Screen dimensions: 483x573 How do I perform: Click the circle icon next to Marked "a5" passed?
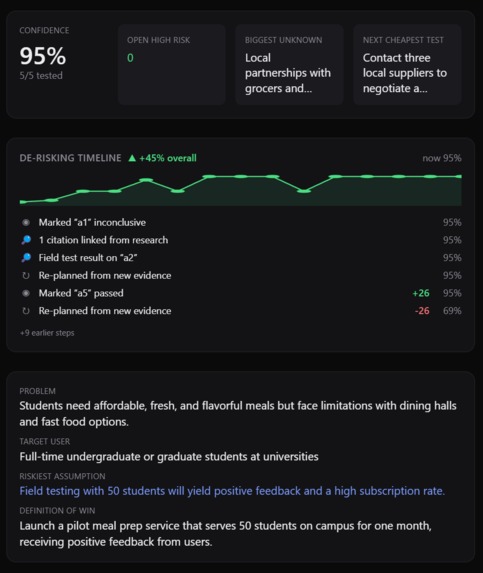click(x=26, y=293)
